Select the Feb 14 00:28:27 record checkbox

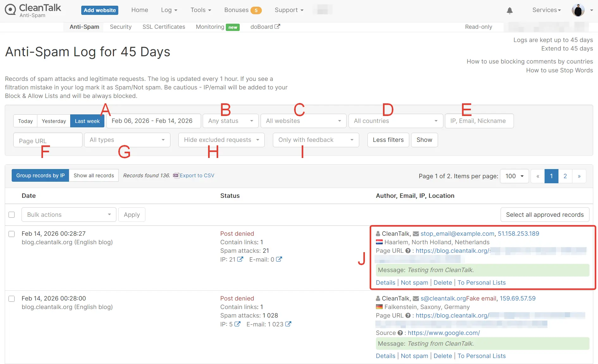(12, 234)
